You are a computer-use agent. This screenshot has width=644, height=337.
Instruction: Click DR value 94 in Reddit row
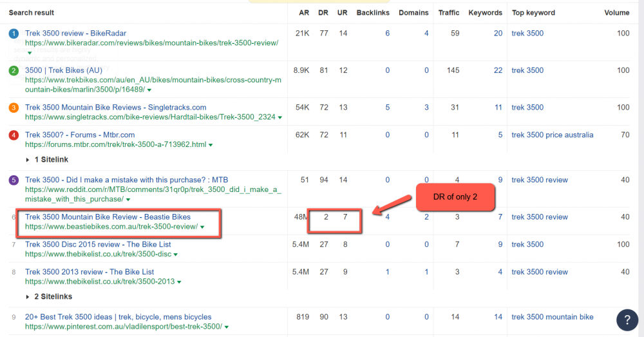point(324,180)
